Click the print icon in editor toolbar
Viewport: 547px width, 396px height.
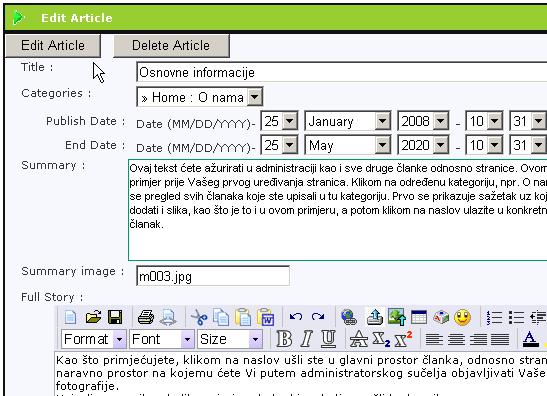pyautogui.click(x=146, y=317)
